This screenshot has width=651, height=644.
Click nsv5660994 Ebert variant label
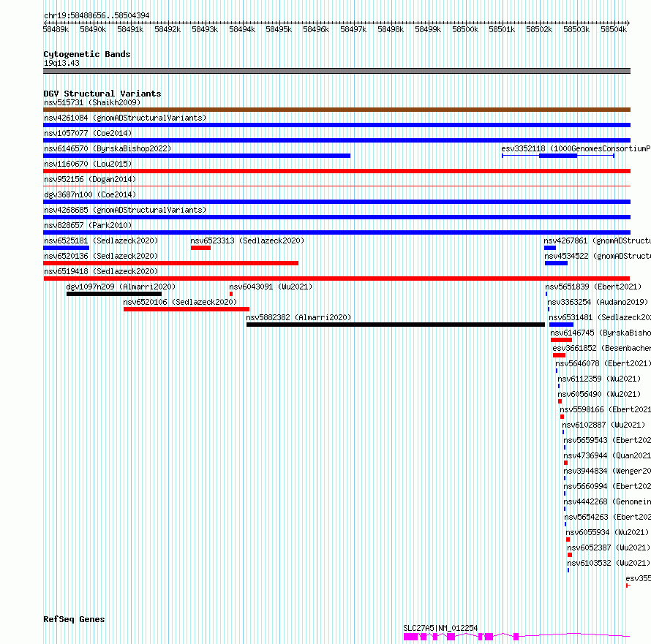click(x=607, y=486)
